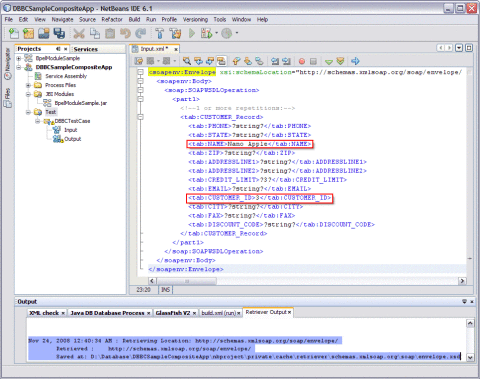The height and width of the screenshot is (379, 480).
Task: Click the Find Next Occurrence icon
Action: (x=210, y=61)
